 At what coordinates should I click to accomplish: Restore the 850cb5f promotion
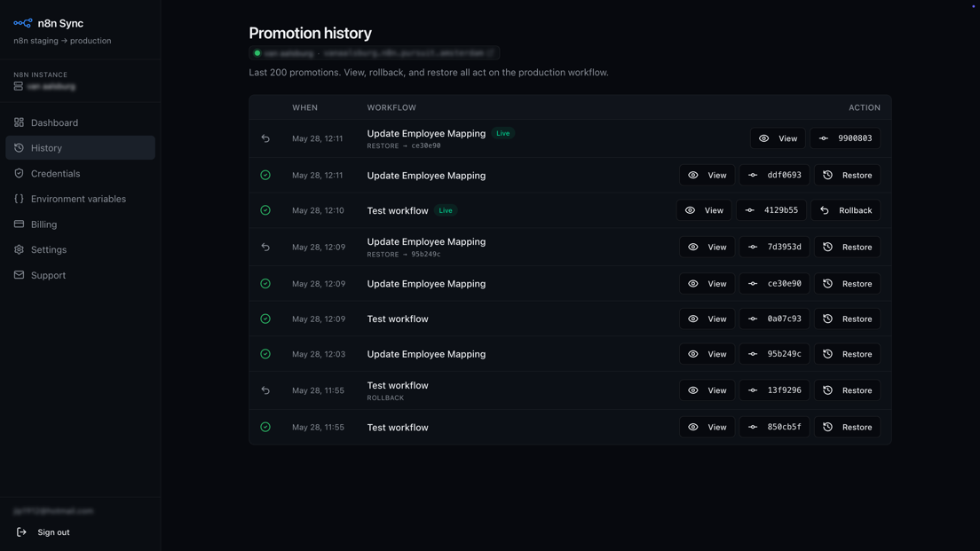(x=847, y=427)
